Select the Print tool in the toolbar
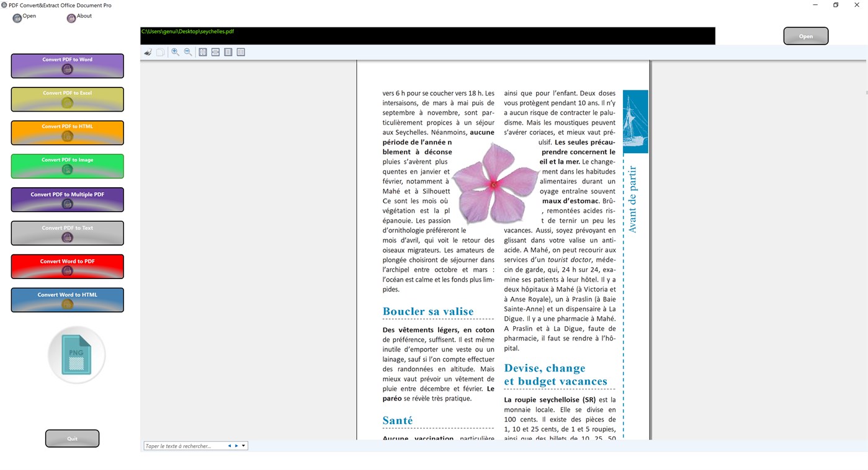868x470 pixels. coord(148,51)
